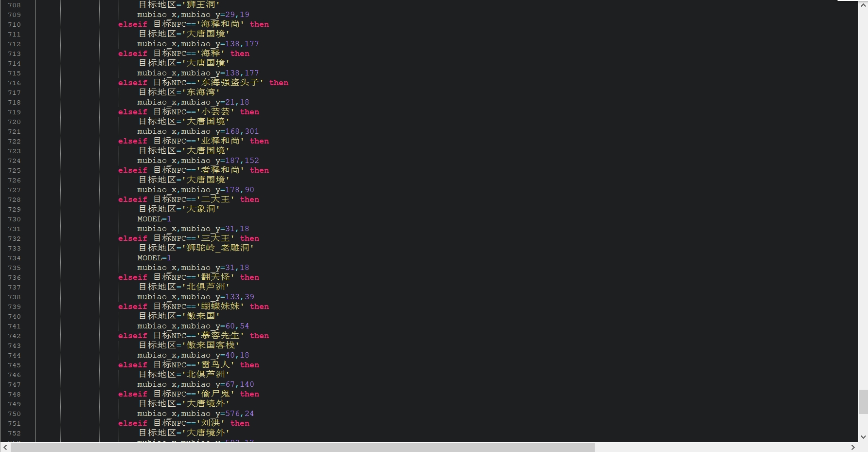Place cursor on 'mubiao_x,mubiao_y=29,19'
This screenshot has height=452, width=868.
(x=193, y=15)
